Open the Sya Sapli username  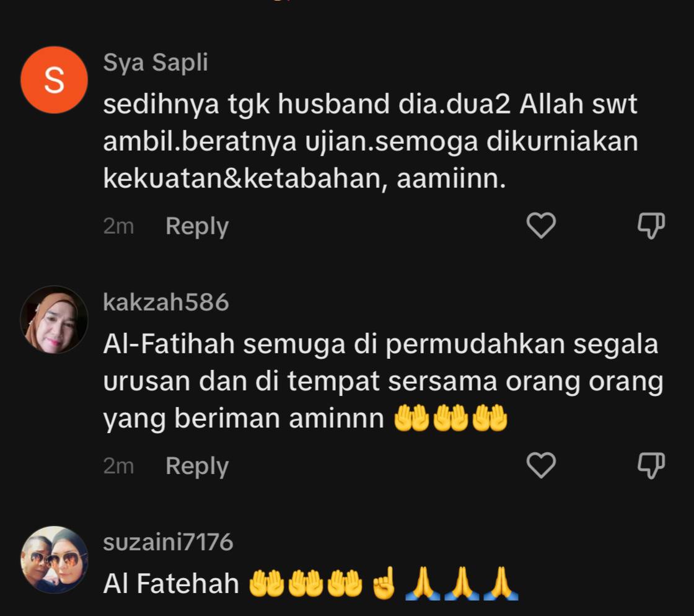click(156, 63)
